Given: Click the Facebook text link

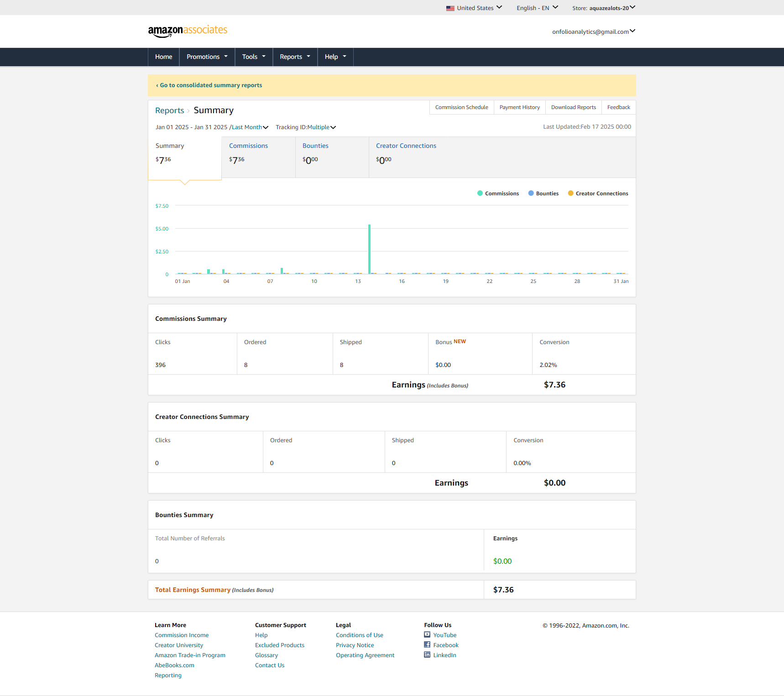Looking at the screenshot, I should 446,645.
